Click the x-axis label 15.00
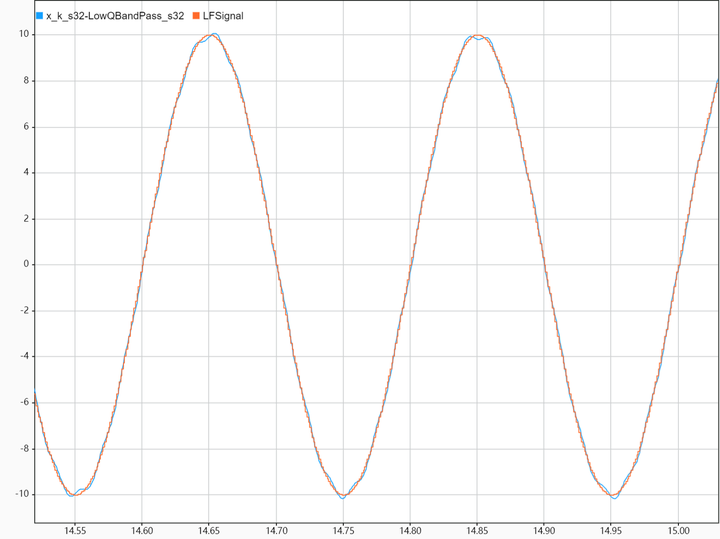 point(679,531)
